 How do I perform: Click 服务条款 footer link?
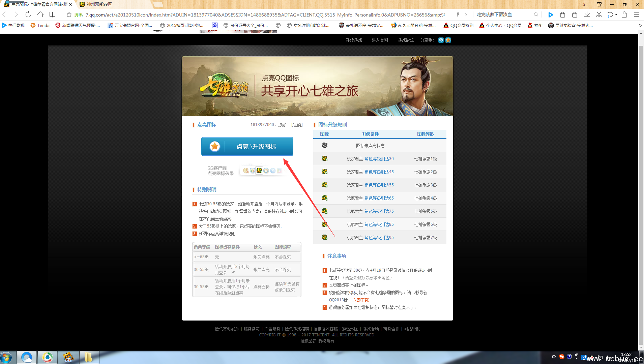coord(252,329)
